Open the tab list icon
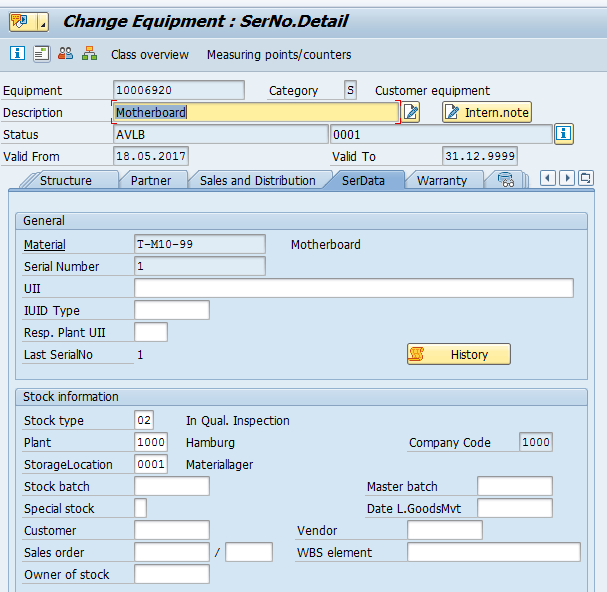The image size is (607, 592). pyautogui.click(x=586, y=178)
